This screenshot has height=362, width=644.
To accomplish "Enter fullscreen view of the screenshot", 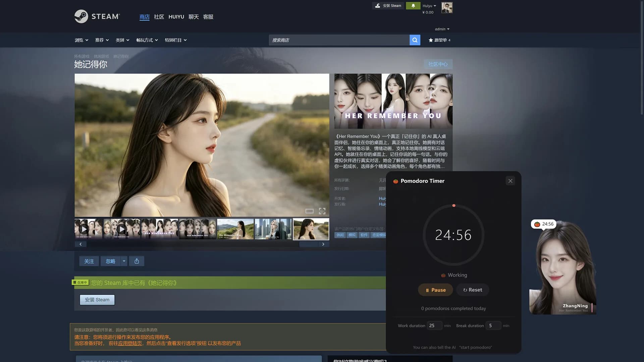I will [322, 211].
